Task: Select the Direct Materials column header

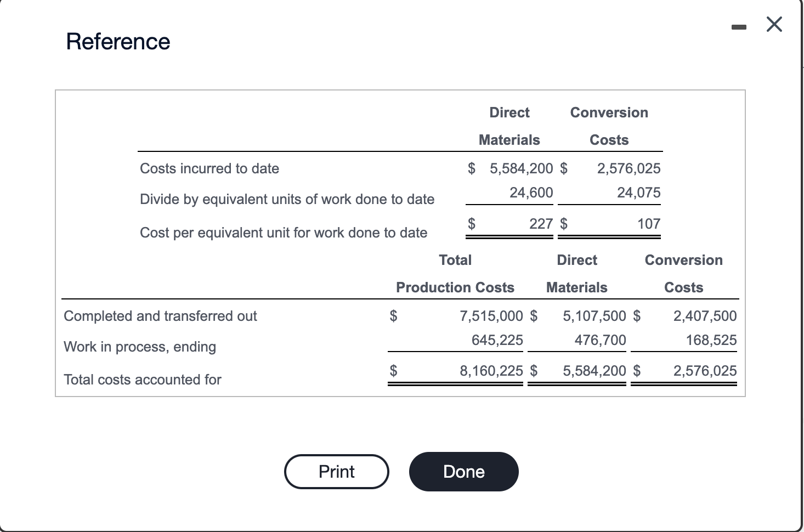Action: point(509,126)
